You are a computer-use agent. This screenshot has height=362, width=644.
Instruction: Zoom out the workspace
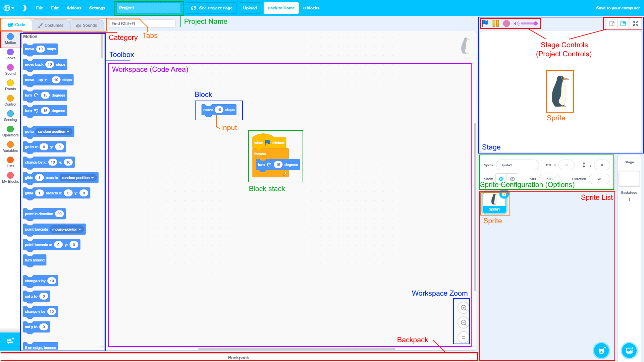point(464,322)
